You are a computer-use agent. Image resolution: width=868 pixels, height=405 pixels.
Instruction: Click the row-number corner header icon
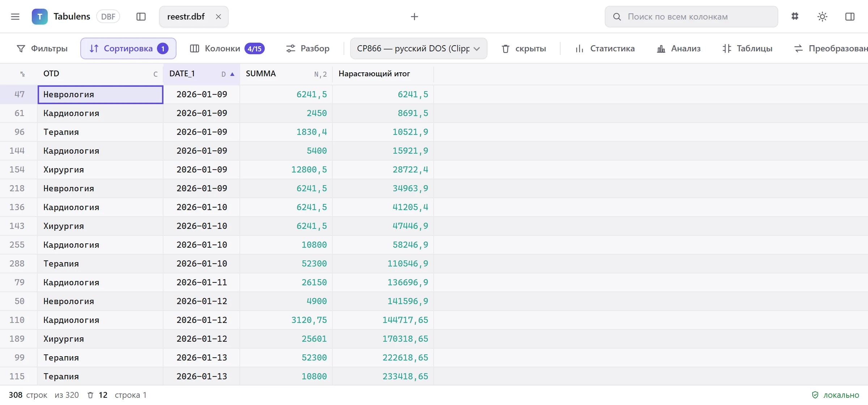(x=22, y=74)
